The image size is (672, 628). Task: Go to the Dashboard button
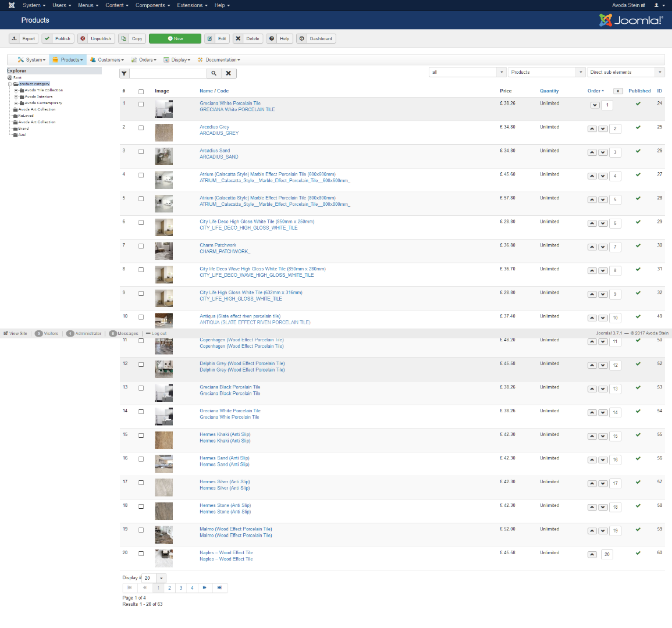[316, 38]
